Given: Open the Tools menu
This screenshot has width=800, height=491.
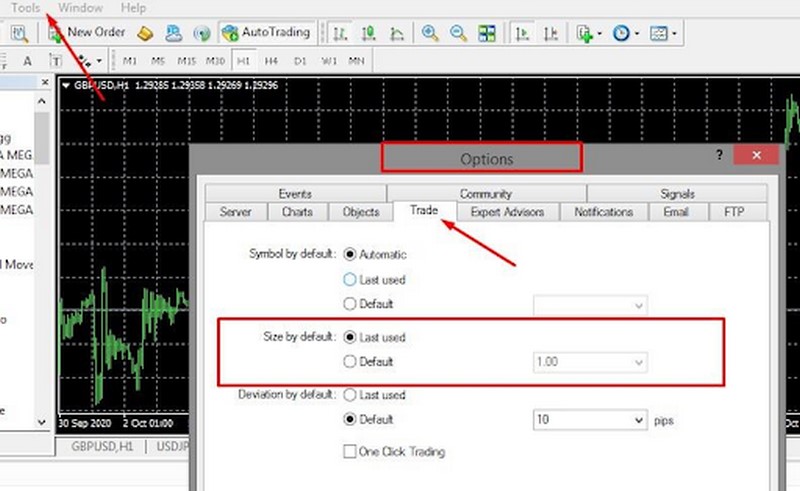Looking at the screenshot, I should point(26,8).
